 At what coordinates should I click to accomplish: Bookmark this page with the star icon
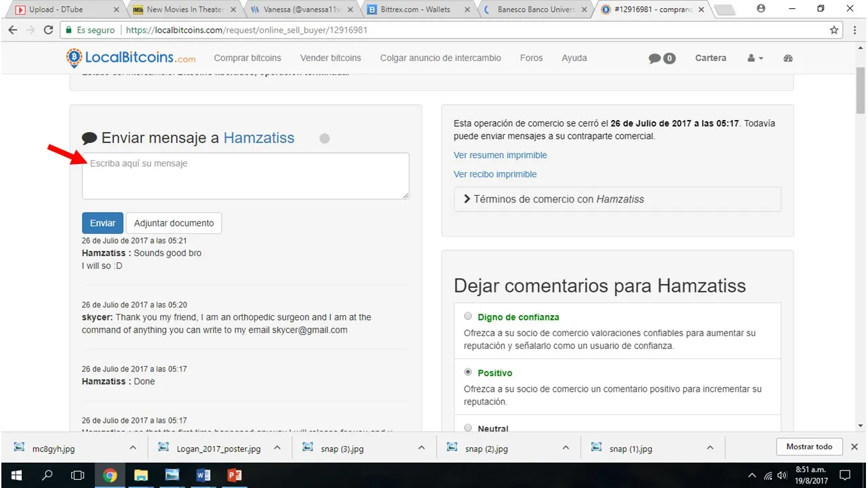click(x=834, y=30)
